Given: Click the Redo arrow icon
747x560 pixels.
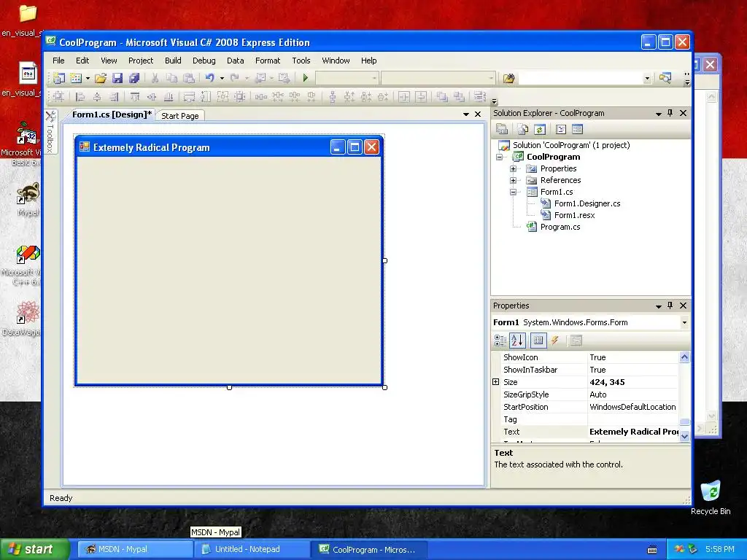Looking at the screenshot, I should (x=234, y=77).
